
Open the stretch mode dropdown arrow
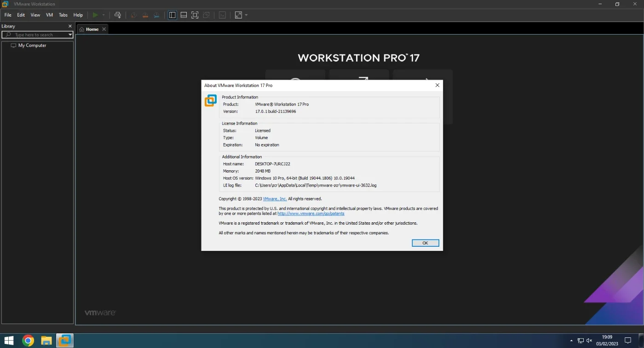point(246,15)
